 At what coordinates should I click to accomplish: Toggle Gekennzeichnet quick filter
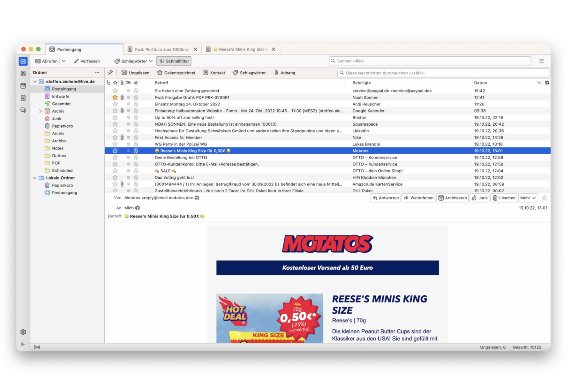tap(176, 73)
